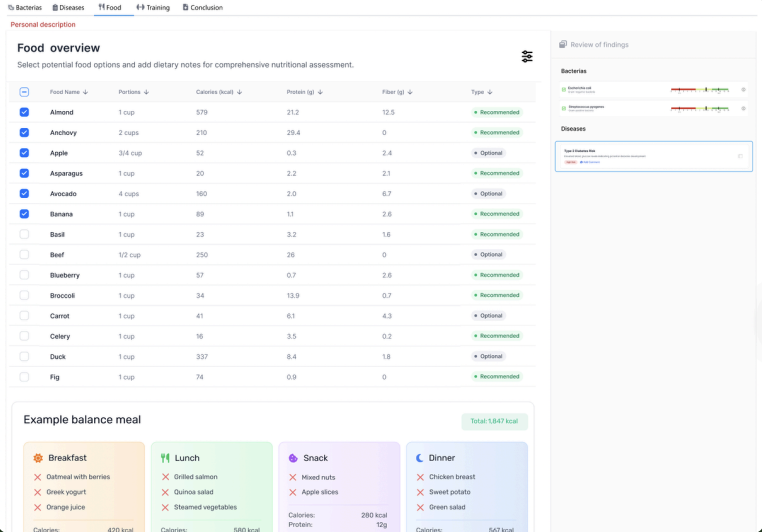762x532 pixels.
Task: Remove Mixed nuts from Snack
Action: (294, 477)
